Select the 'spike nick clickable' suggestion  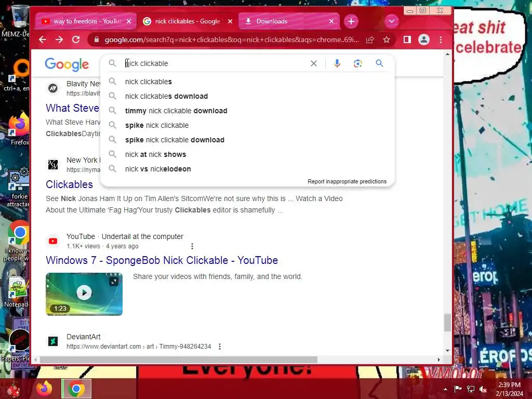(248, 126)
